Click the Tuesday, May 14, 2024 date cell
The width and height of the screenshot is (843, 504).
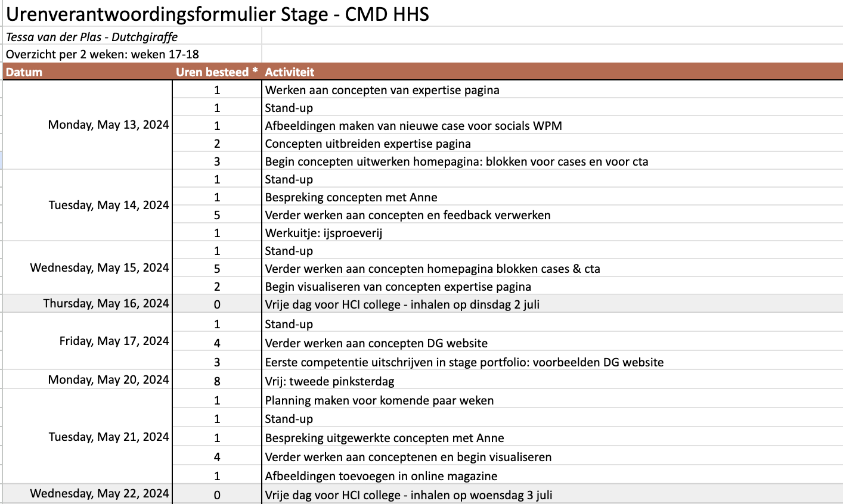tap(88, 206)
